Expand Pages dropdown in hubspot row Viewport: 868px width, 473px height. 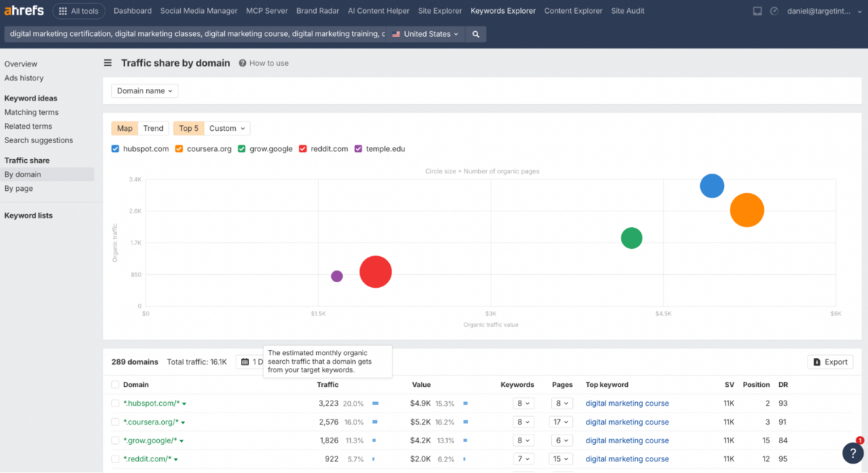pos(561,404)
